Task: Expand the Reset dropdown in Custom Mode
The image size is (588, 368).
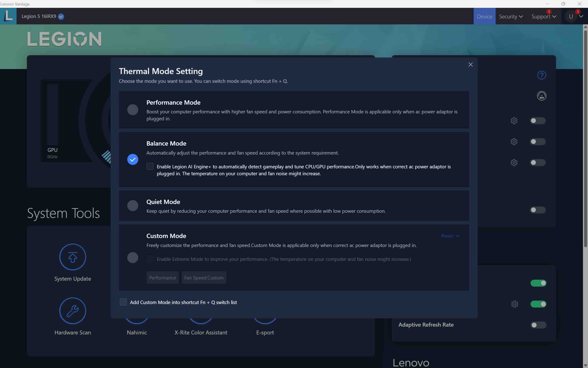Action: pyautogui.click(x=450, y=236)
